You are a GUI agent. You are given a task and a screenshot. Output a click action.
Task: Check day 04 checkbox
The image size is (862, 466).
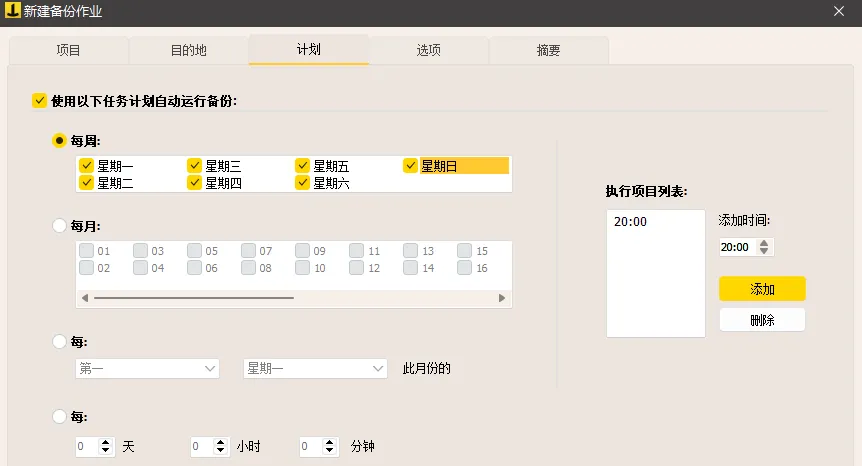click(140, 268)
